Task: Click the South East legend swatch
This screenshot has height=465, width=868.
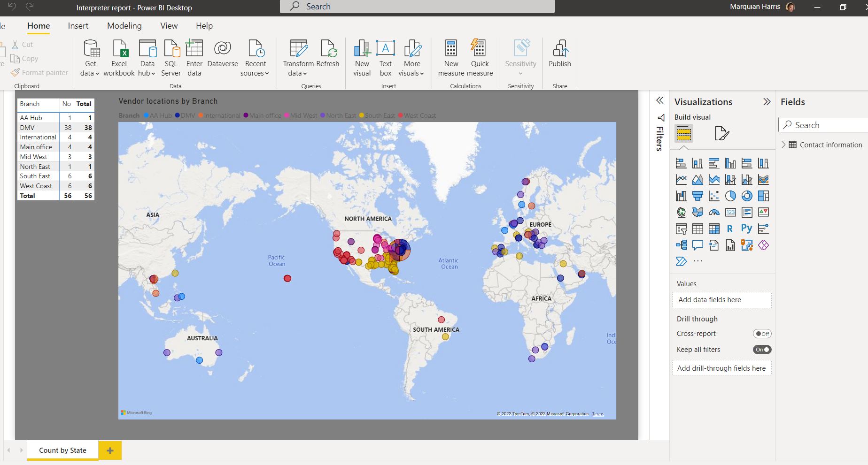Action: pyautogui.click(x=362, y=115)
